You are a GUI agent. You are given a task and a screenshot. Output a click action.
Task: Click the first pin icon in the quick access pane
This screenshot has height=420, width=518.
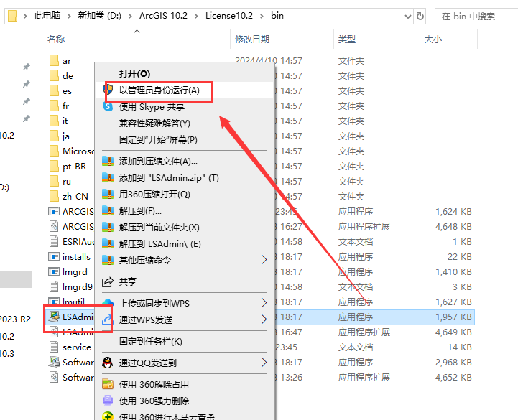pyautogui.click(x=27, y=67)
